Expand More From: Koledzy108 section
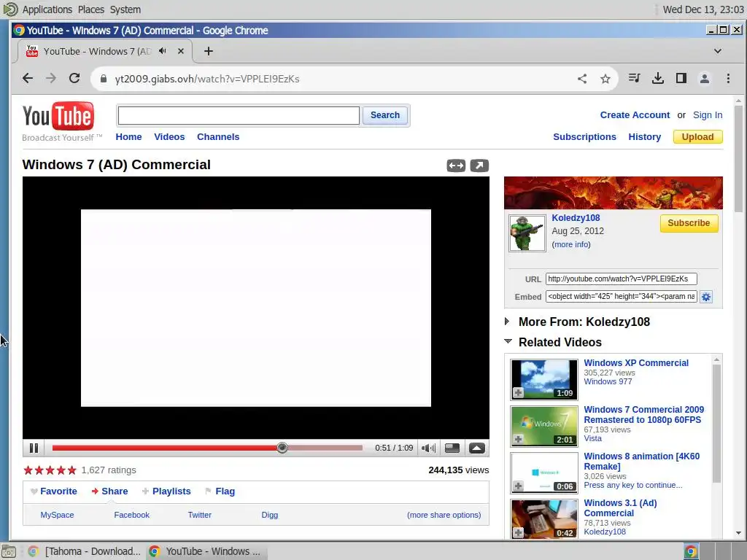Viewport: 747px width, 560px height. pos(507,322)
